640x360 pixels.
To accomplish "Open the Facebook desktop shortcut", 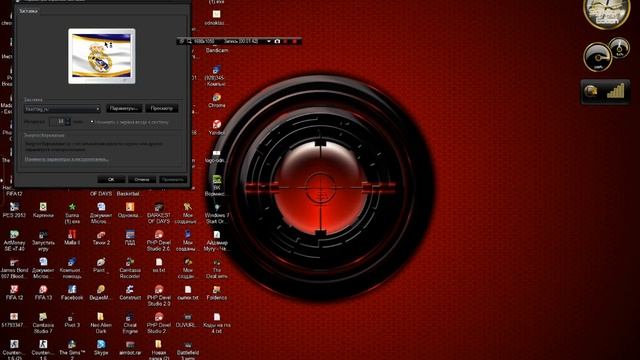I will pyautogui.click(x=72, y=293).
